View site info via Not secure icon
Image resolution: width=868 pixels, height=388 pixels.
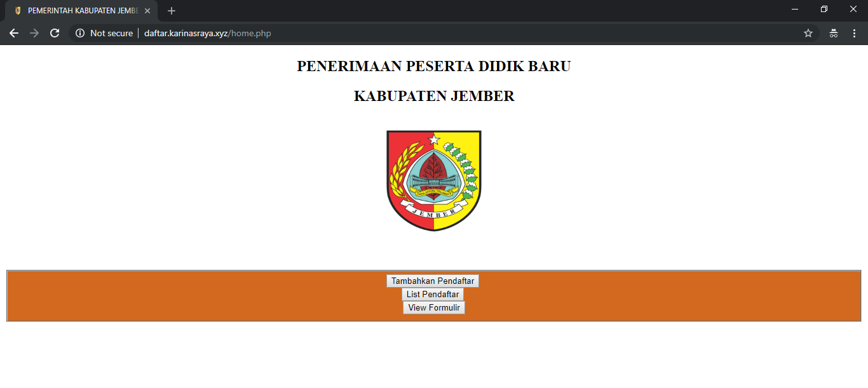click(x=80, y=33)
